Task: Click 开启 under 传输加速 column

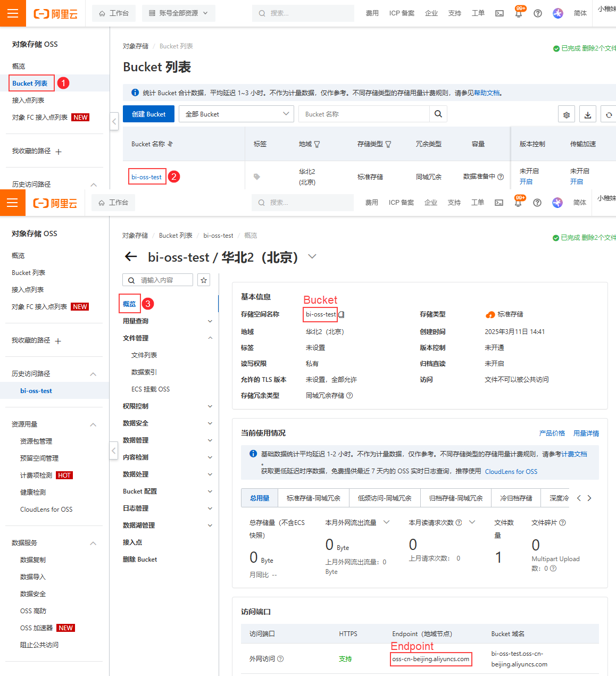Action: click(x=577, y=182)
